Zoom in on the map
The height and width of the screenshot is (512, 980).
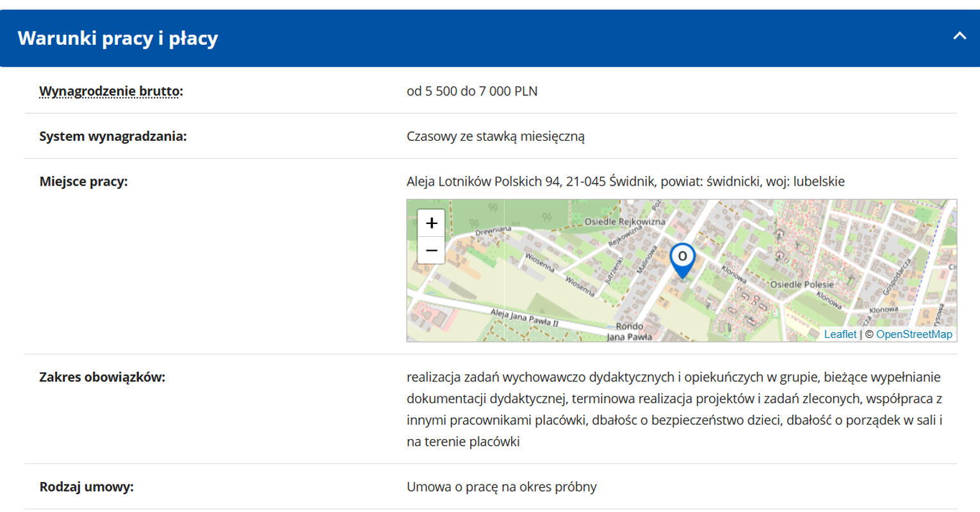pyautogui.click(x=431, y=223)
